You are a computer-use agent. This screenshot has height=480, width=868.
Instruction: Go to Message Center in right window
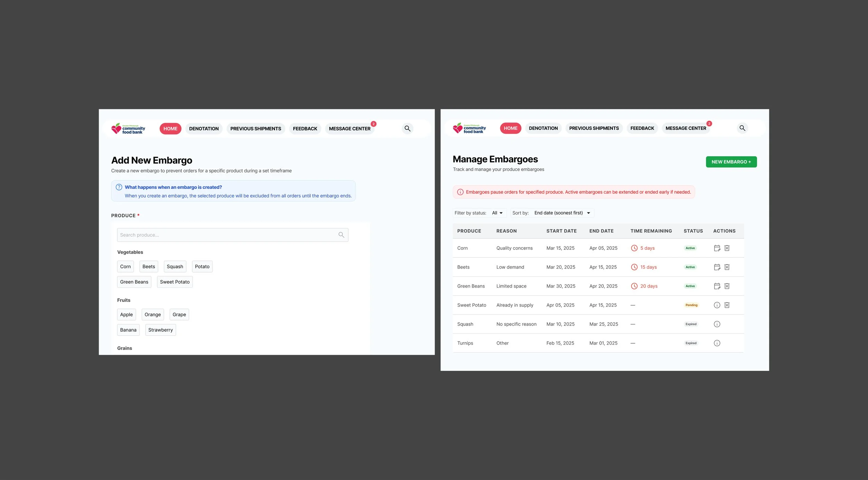point(685,128)
